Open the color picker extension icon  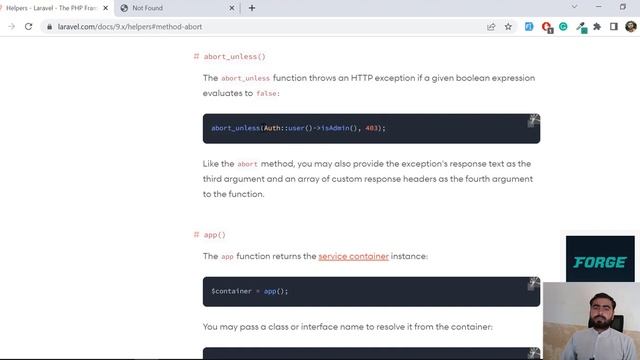(x=581, y=27)
